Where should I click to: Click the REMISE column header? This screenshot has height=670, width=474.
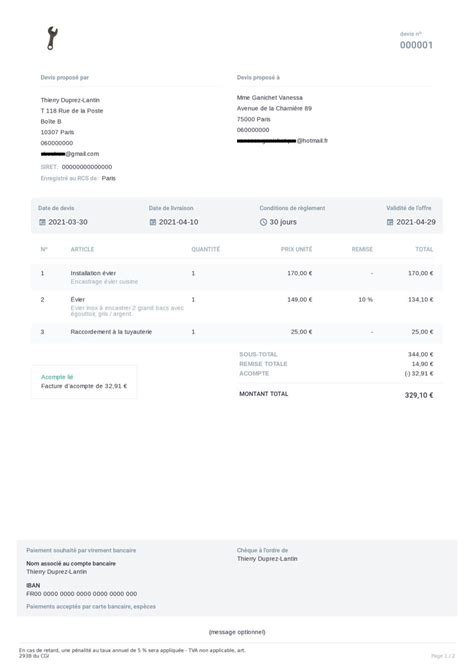(362, 249)
